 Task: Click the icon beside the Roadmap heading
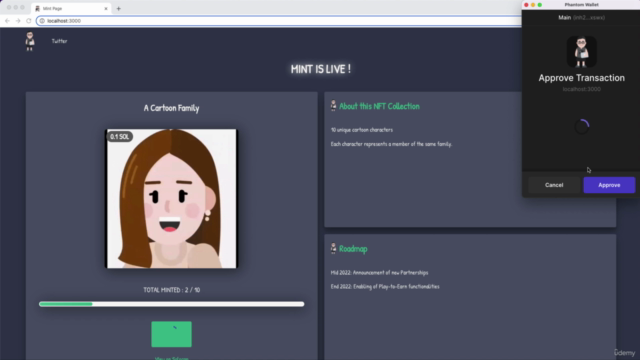point(333,248)
